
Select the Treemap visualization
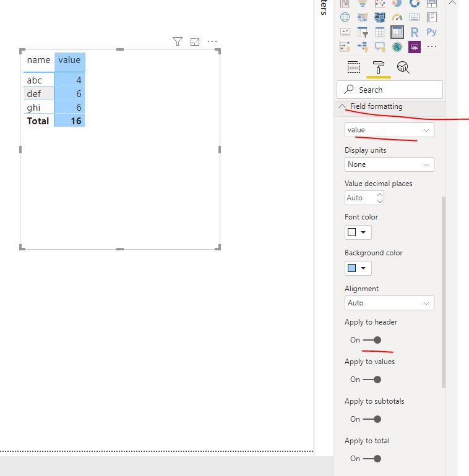(x=432, y=3)
